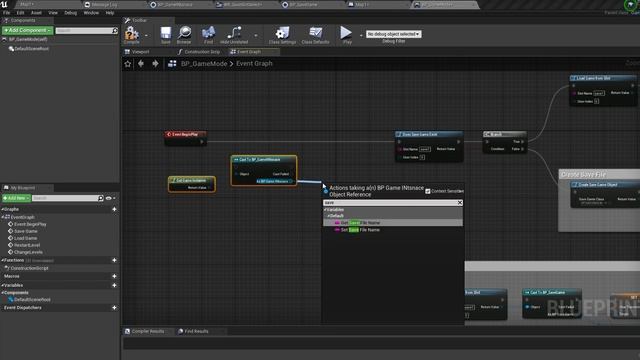The width and height of the screenshot is (640, 360).
Task: Click the Components search magnifier icon
Action: pyautogui.click(x=115, y=31)
